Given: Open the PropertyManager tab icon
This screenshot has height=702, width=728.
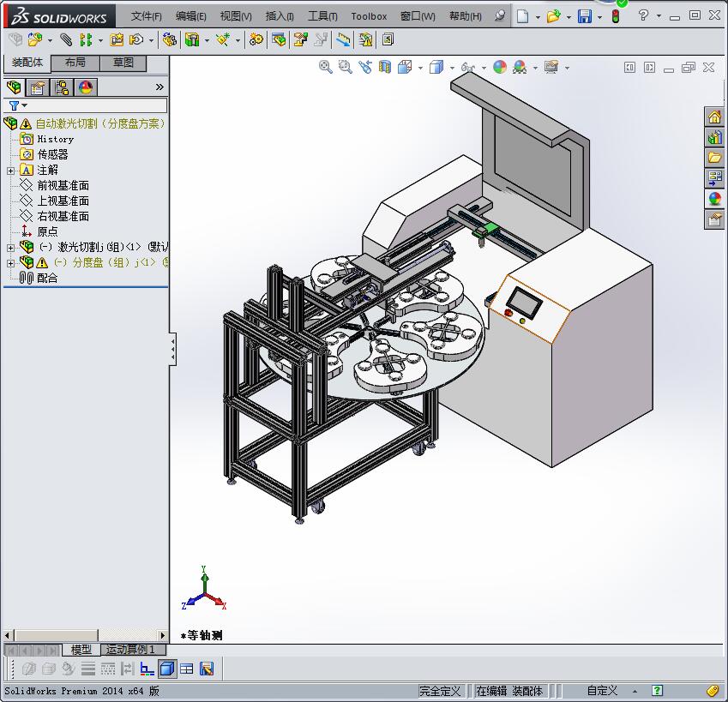Looking at the screenshot, I should (38, 87).
